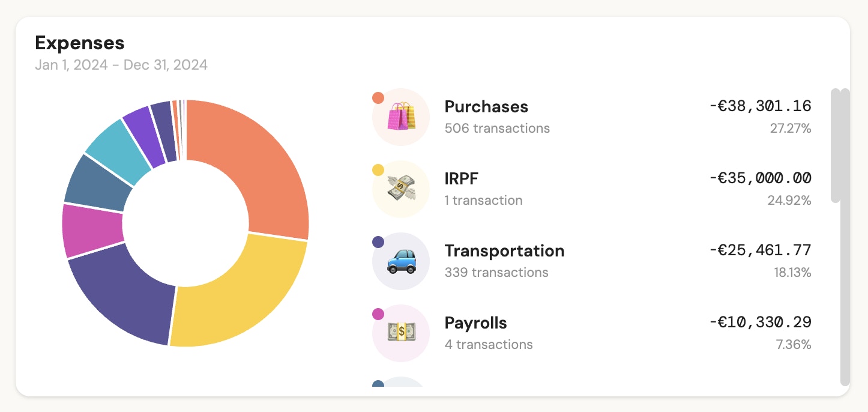Select the Payrolls amount -€10,330.29
868x412 pixels.
tap(760, 323)
